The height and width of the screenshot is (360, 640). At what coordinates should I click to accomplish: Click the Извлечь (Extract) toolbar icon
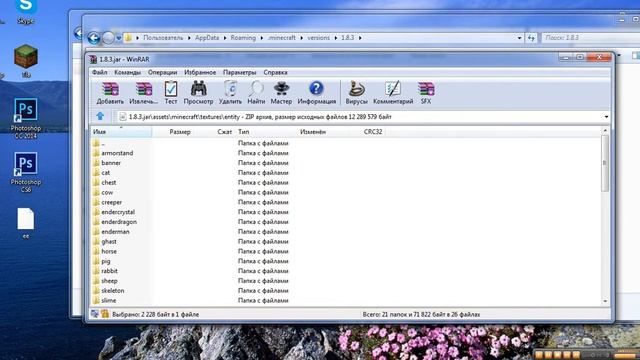pyautogui.click(x=143, y=93)
